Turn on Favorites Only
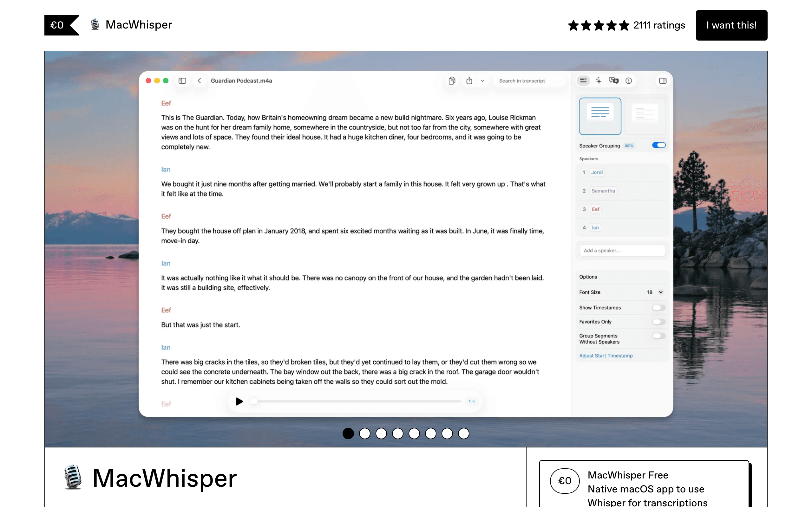Screen dimensions: 812x507 (x=659, y=322)
